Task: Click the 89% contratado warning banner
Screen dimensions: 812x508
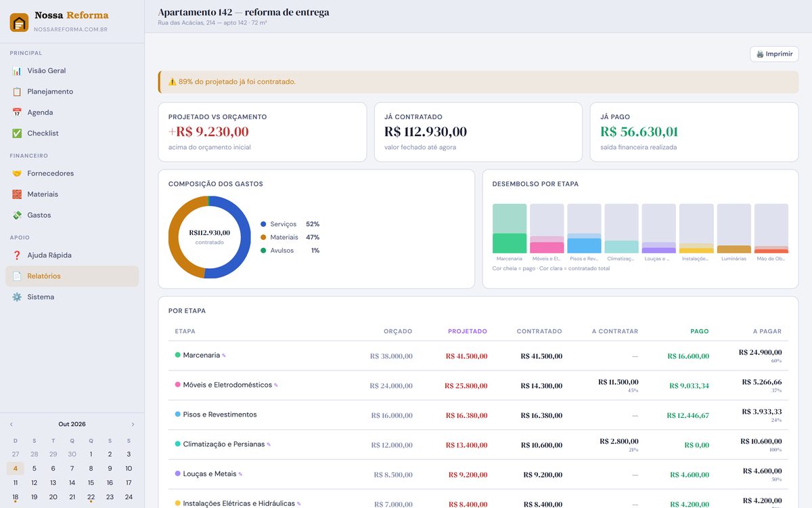Action: 478,82
